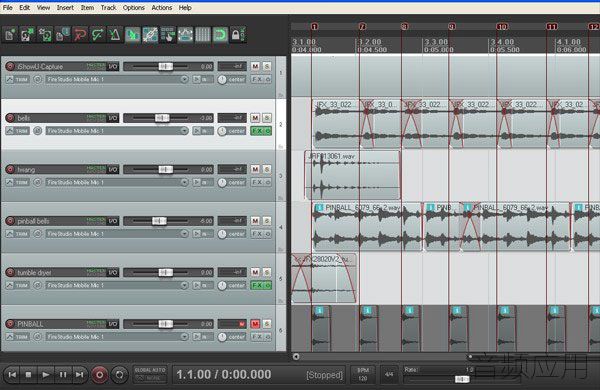The image size is (600, 390).
Task: Click the Play transport button
Action: tap(46, 374)
